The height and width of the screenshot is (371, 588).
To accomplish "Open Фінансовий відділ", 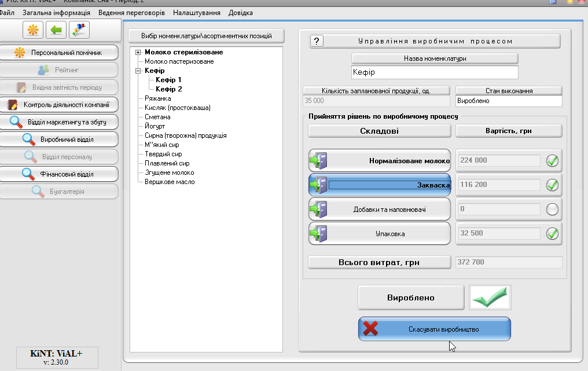I will pyautogui.click(x=59, y=174).
